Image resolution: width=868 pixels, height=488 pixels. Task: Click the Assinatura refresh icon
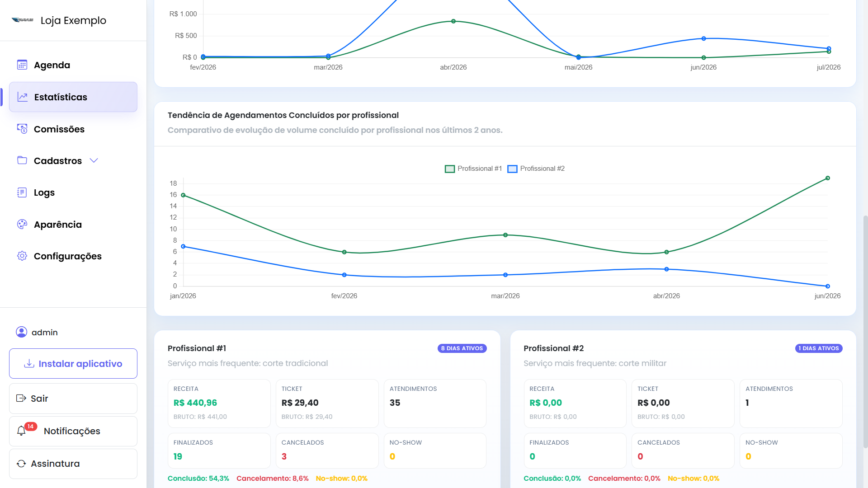[x=21, y=464]
